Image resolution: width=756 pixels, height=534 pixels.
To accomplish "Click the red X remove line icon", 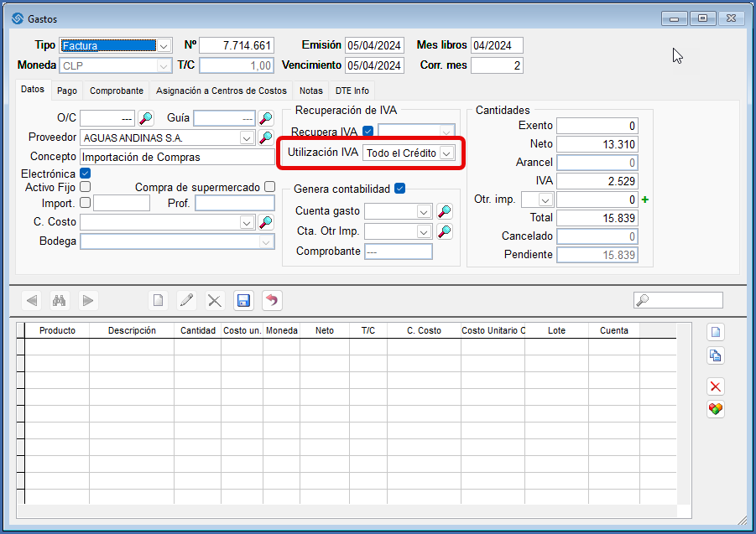I will tap(716, 386).
